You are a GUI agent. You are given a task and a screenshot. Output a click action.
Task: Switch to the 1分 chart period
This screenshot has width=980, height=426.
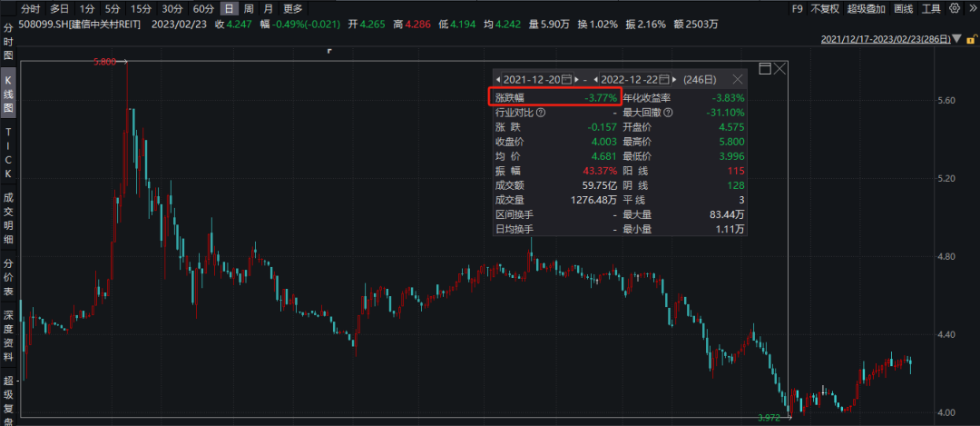tap(87, 9)
